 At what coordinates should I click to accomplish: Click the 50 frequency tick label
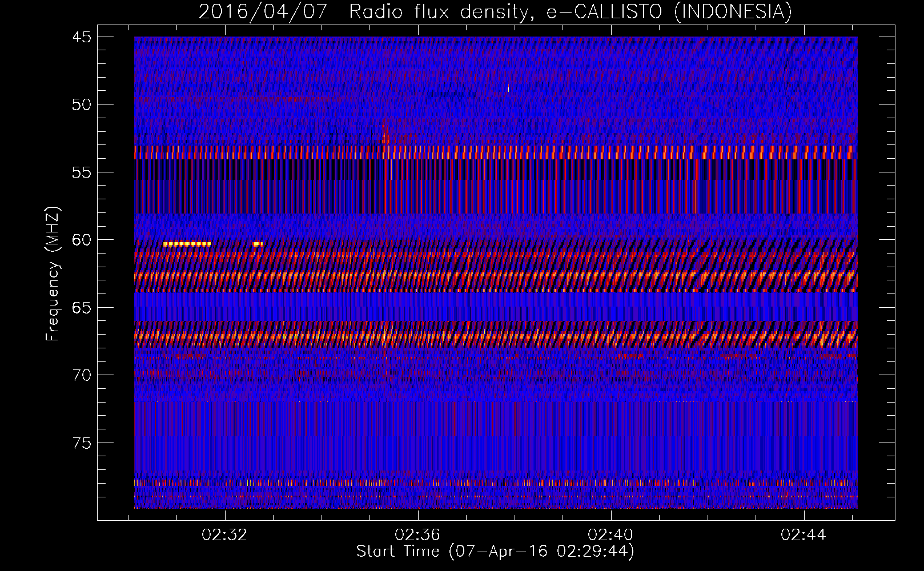click(x=82, y=104)
